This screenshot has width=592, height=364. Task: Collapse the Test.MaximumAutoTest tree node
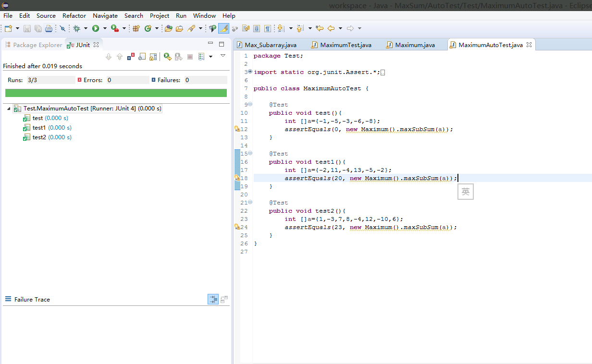pos(9,109)
